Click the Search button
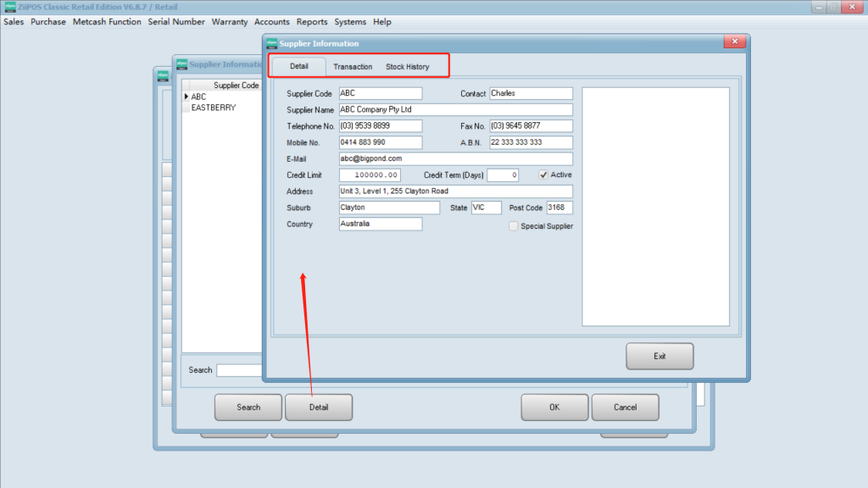The width and height of the screenshot is (868, 488). pyautogui.click(x=248, y=408)
